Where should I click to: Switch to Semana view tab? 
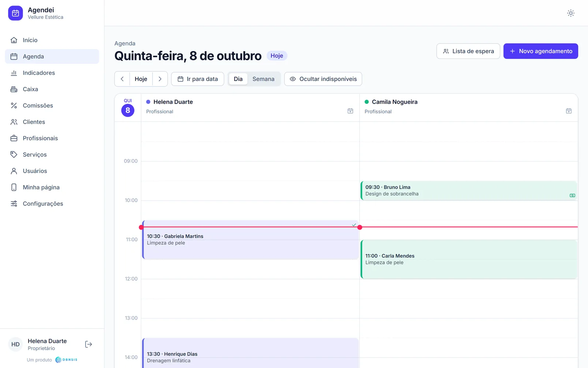click(x=263, y=79)
